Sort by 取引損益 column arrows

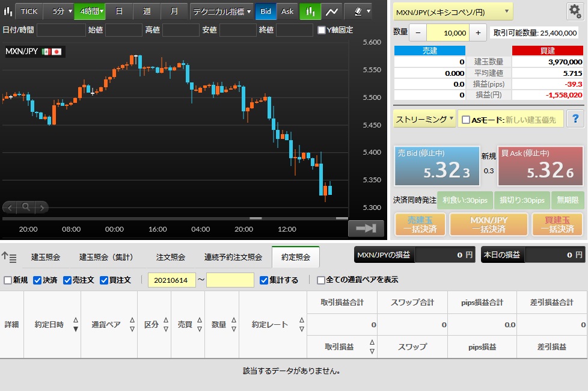tap(372, 346)
